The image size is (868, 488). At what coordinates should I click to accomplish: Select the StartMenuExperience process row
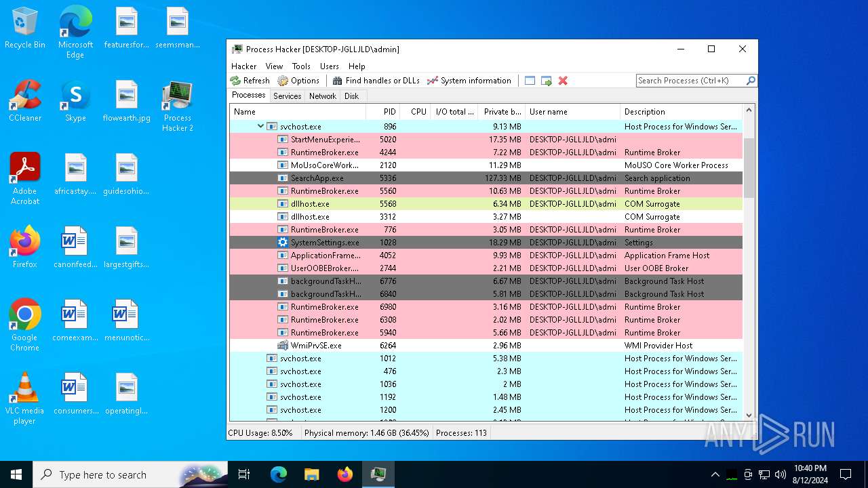pyautogui.click(x=486, y=140)
